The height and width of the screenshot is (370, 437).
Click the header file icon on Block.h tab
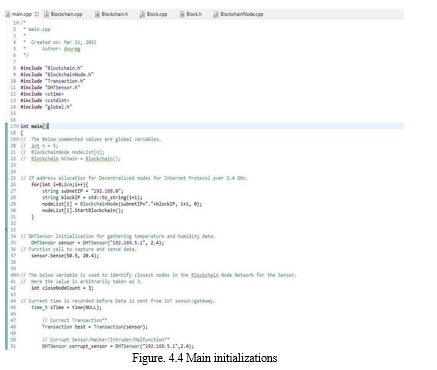point(182,14)
